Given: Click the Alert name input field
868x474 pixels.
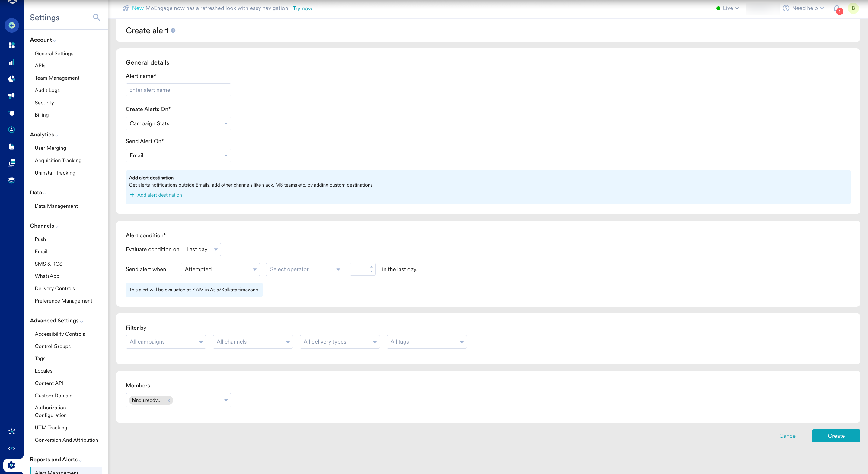Looking at the screenshot, I should point(178,90).
